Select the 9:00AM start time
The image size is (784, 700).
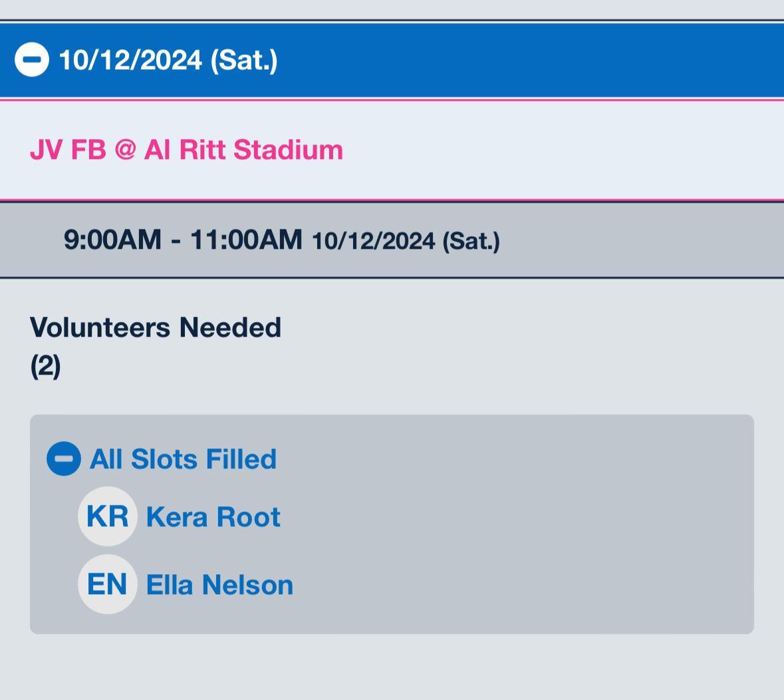point(112,240)
